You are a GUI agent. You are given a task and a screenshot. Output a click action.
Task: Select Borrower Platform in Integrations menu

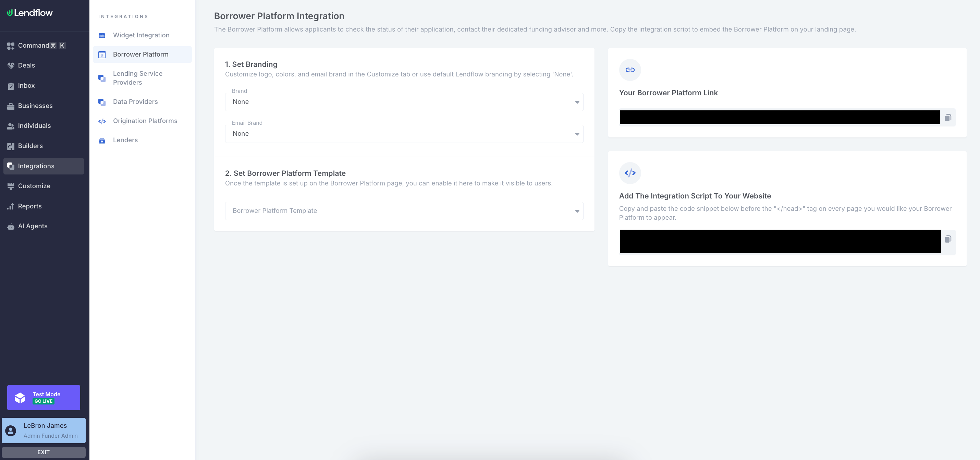click(142, 55)
